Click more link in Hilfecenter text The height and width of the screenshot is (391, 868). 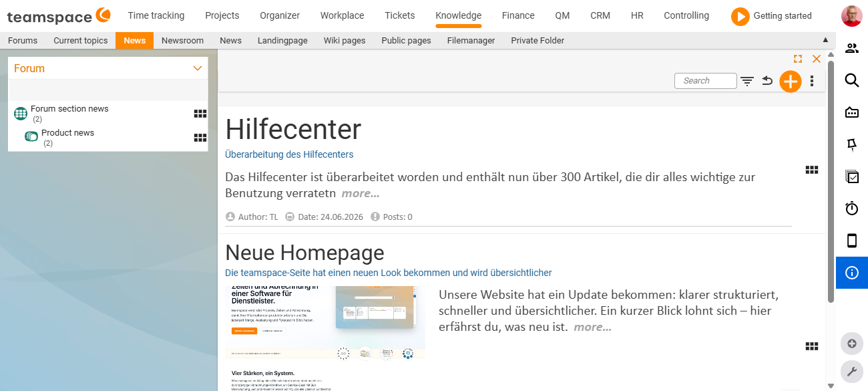pos(361,194)
